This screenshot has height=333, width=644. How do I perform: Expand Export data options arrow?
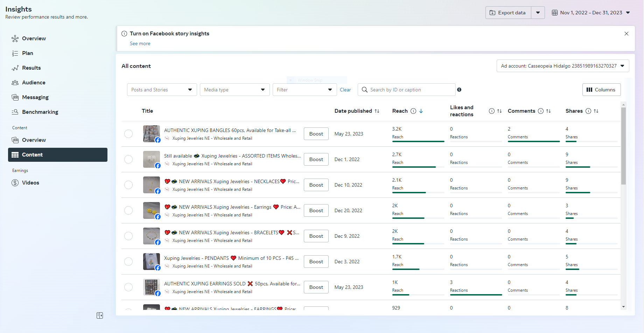(x=538, y=13)
